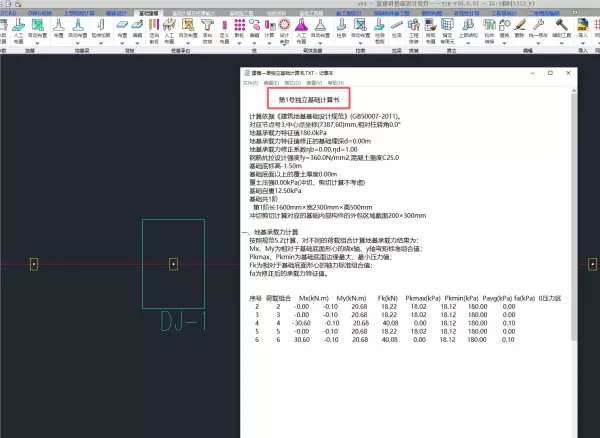Viewport: 600px width, 438px height.
Task: Open the 非线性计算 ribbon tab
Action: [x=466, y=13]
